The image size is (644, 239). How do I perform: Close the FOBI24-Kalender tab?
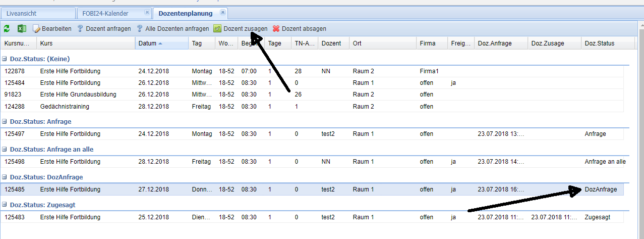(x=147, y=12)
